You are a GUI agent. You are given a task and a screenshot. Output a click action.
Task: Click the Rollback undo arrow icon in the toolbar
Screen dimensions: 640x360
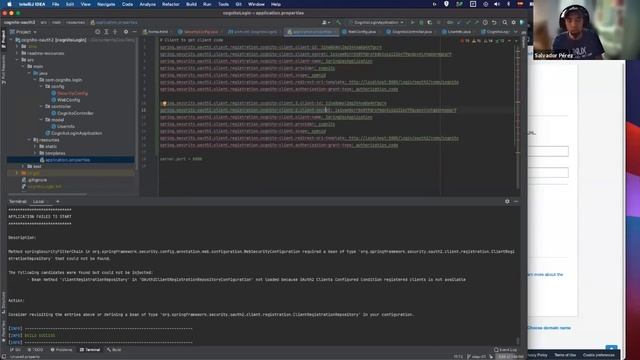click(x=494, y=22)
